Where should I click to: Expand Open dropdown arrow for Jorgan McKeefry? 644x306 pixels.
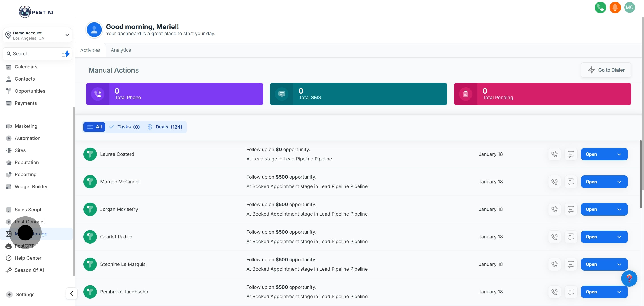tap(619, 209)
